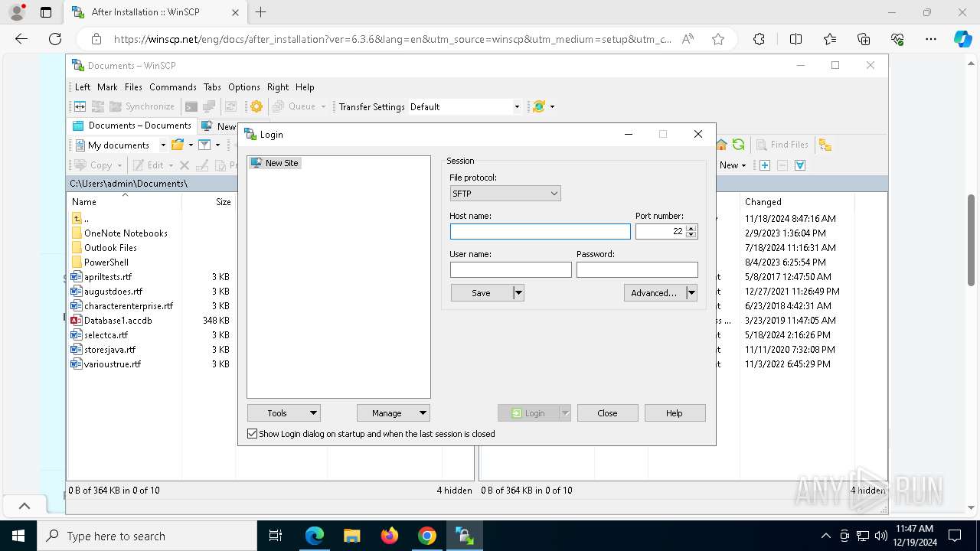Open the Tabs menu

(x=212, y=87)
